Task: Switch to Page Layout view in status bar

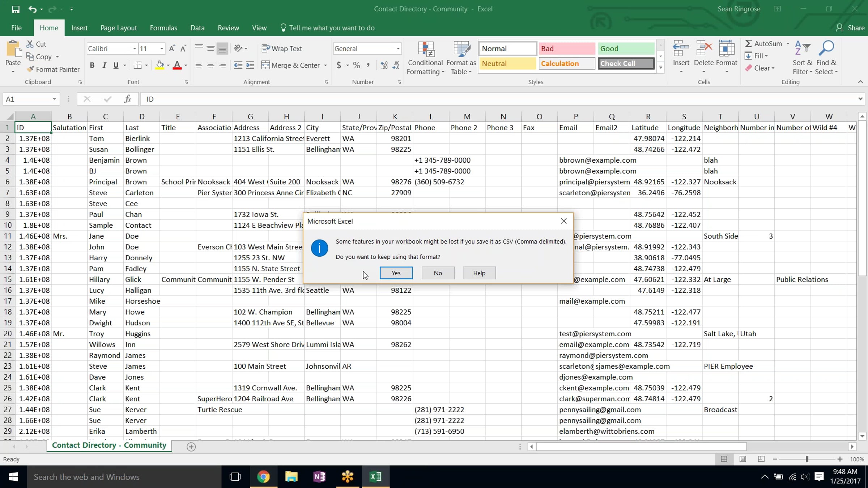Action: pos(743,459)
